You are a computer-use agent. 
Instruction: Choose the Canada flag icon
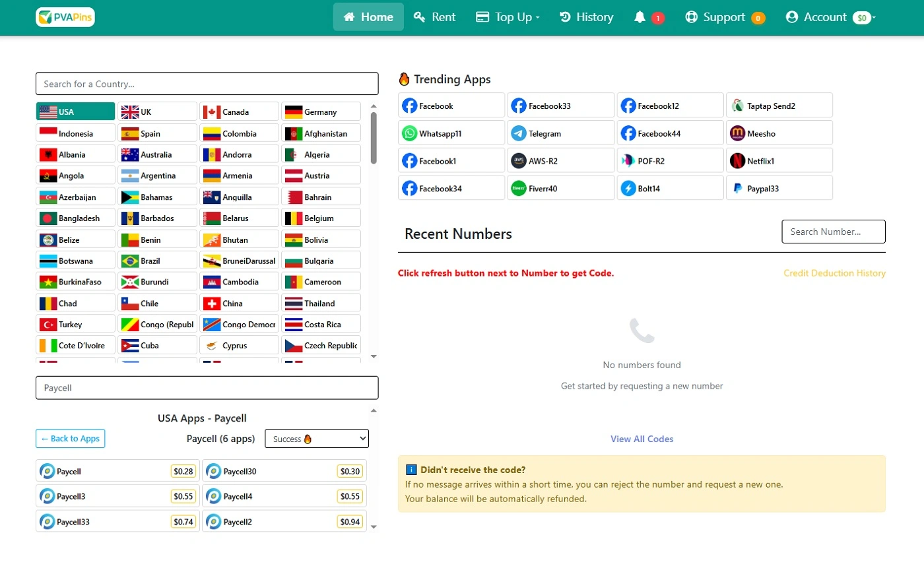click(212, 112)
